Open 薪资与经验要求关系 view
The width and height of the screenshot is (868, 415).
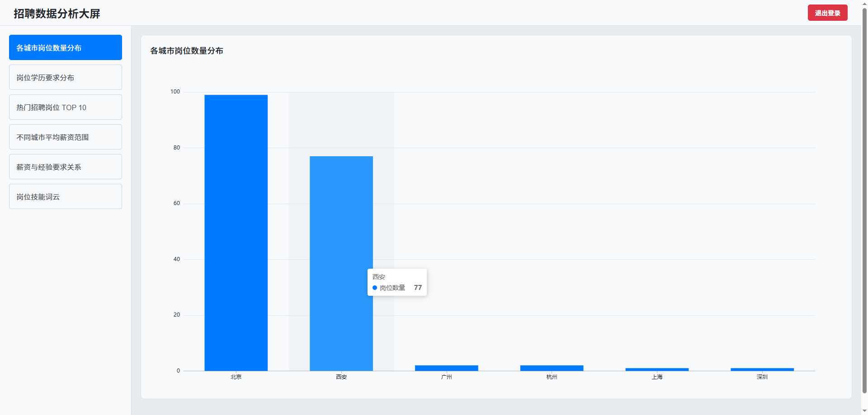pos(66,167)
